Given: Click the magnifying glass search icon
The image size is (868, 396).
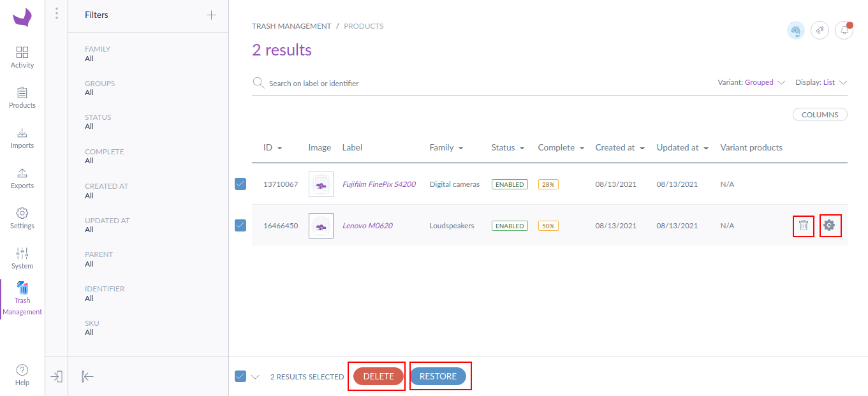Looking at the screenshot, I should [258, 83].
